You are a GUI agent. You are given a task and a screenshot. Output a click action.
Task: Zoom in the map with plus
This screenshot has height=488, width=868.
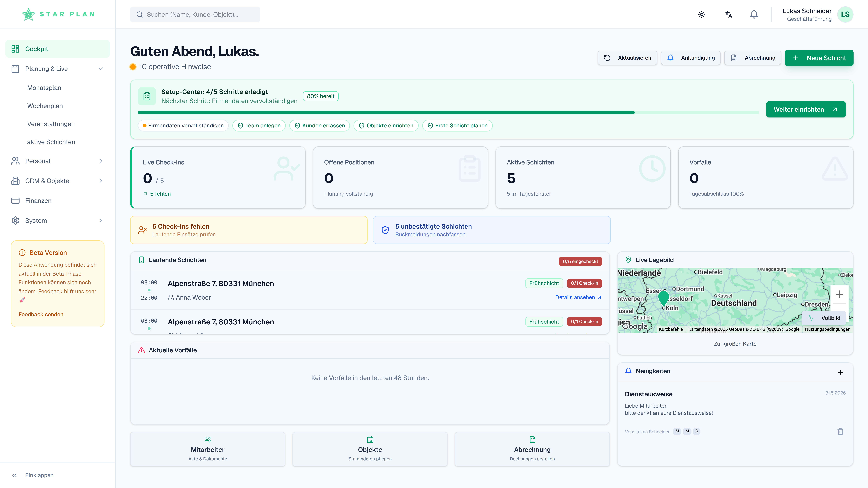(839, 294)
